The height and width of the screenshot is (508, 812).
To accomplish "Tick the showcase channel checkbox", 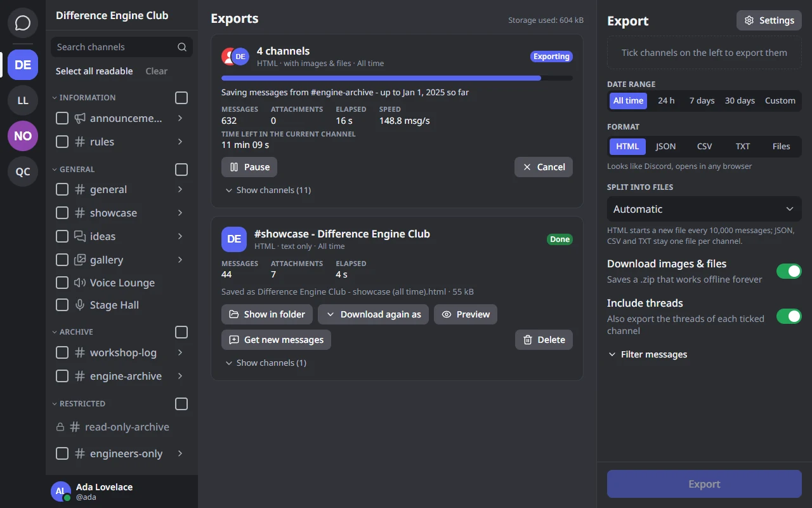I will [x=62, y=213].
